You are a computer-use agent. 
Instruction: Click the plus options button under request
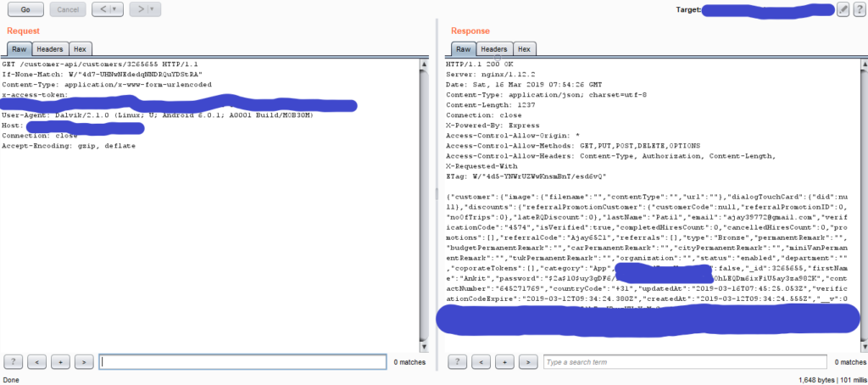(x=60, y=362)
